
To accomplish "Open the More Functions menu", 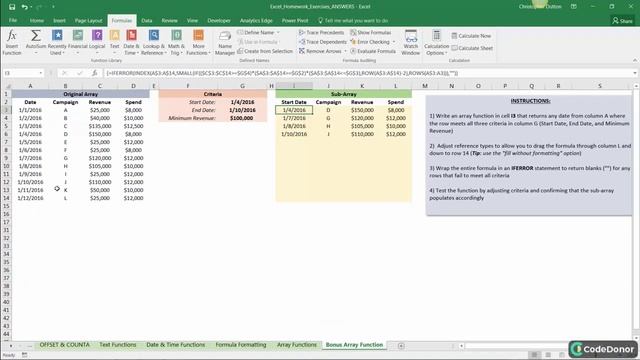I will coord(198,42).
